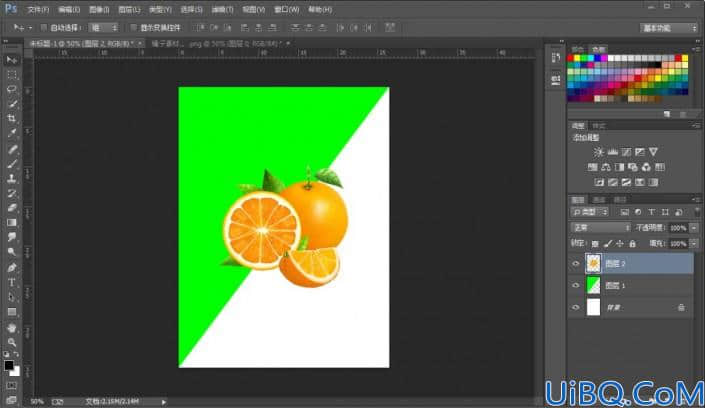
Task: Select the Horizontal Type tool
Action: tap(12, 282)
